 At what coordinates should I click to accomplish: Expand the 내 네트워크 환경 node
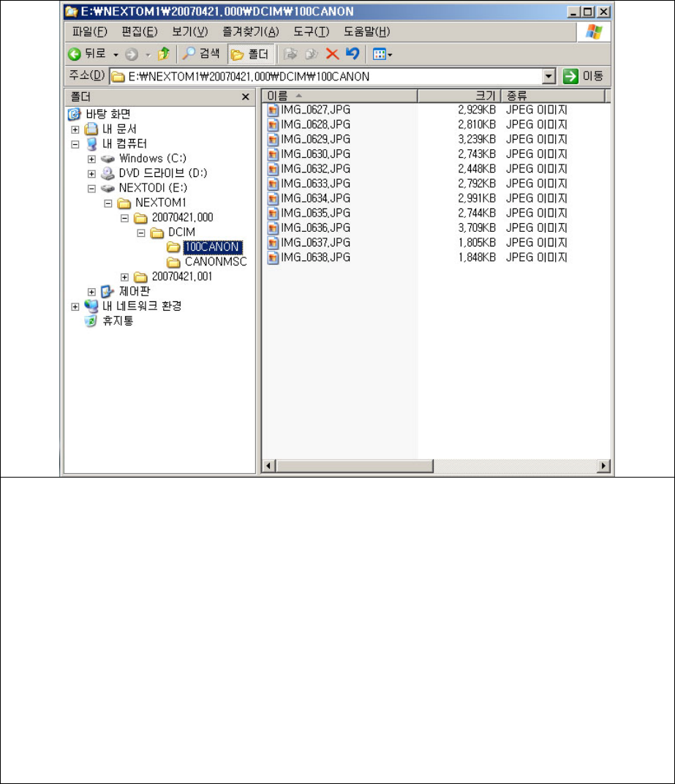(75, 306)
